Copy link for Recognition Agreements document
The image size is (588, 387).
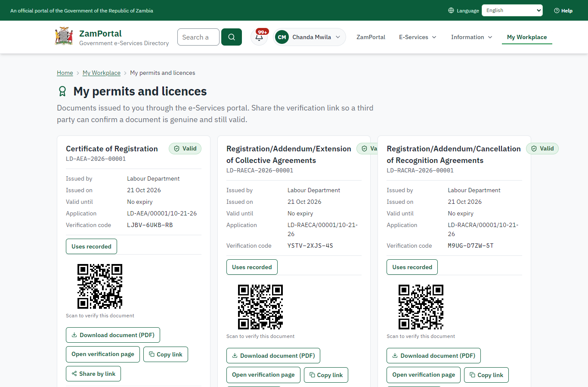pos(486,375)
